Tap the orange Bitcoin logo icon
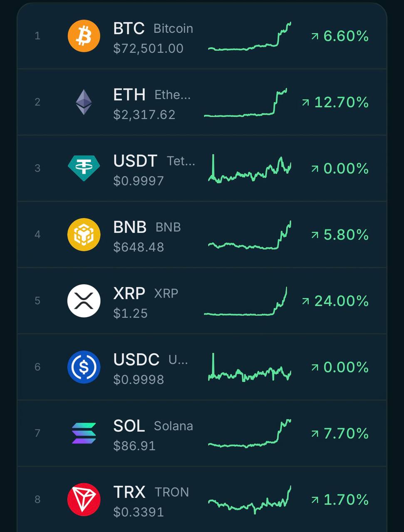Viewport: 404px width, 532px height. (84, 36)
